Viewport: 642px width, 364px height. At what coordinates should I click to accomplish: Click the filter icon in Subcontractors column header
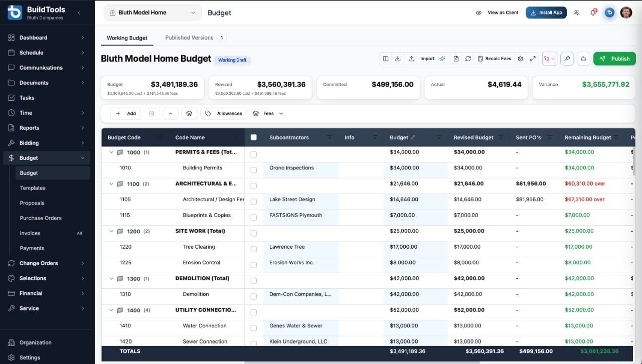pyautogui.click(x=330, y=137)
